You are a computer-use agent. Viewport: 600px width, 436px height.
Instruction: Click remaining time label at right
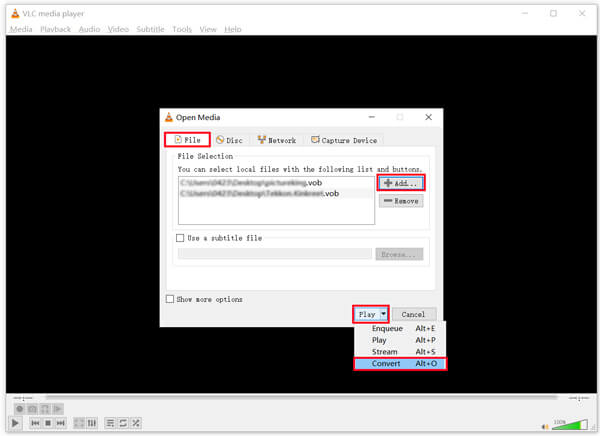click(579, 398)
